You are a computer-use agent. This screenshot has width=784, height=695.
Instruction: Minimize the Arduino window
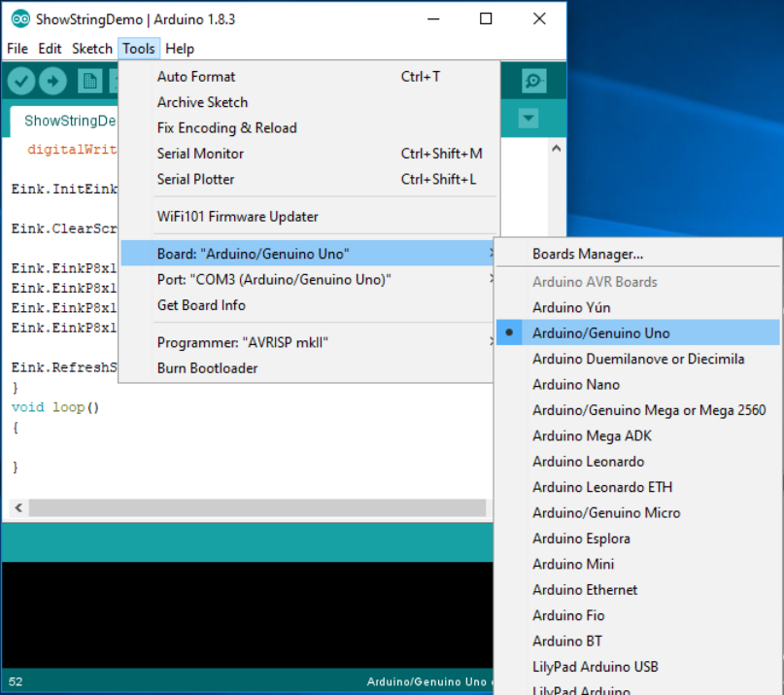pos(433,19)
